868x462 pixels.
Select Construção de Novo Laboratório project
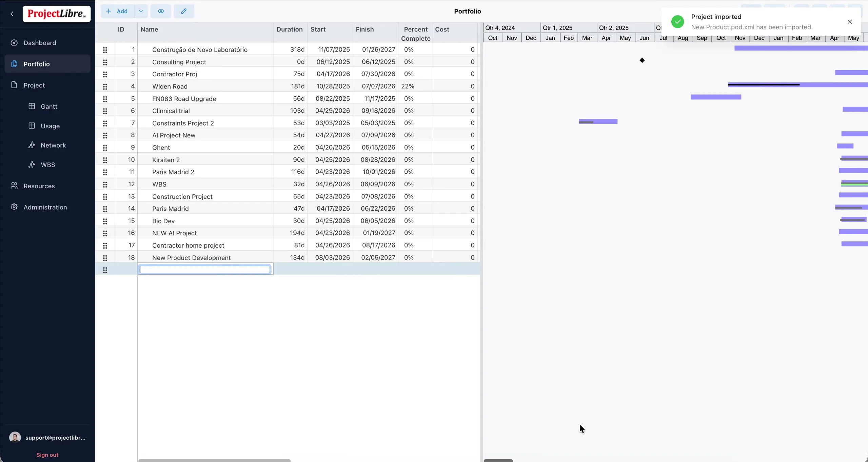(200, 50)
